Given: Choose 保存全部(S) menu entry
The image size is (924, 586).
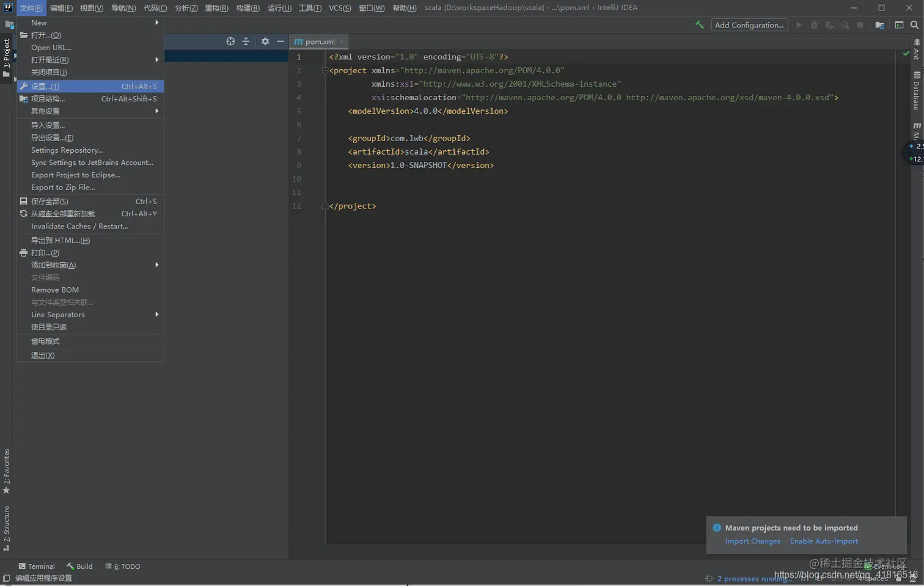Looking at the screenshot, I should pyautogui.click(x=90, y=202).
